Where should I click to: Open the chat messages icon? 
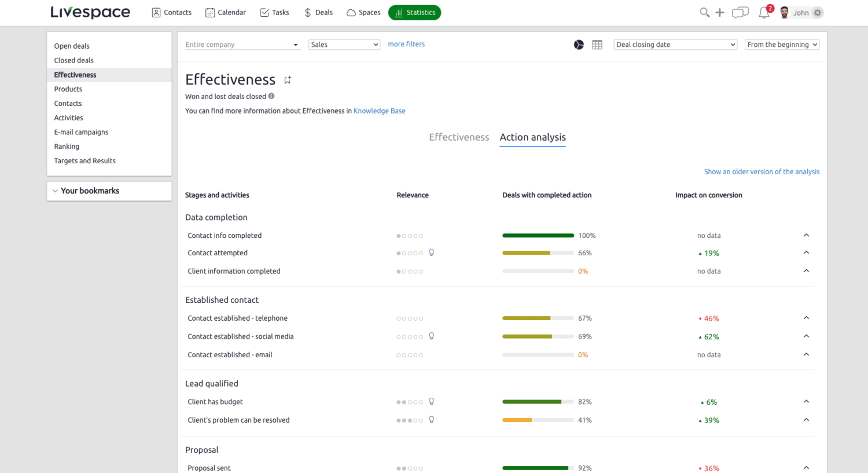pos(740,12)
